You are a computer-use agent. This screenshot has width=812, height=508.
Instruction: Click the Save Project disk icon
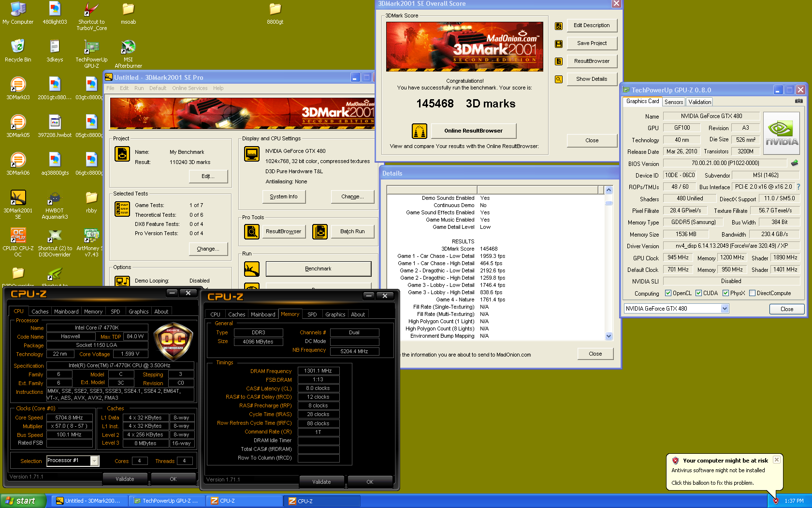[559, 44]
